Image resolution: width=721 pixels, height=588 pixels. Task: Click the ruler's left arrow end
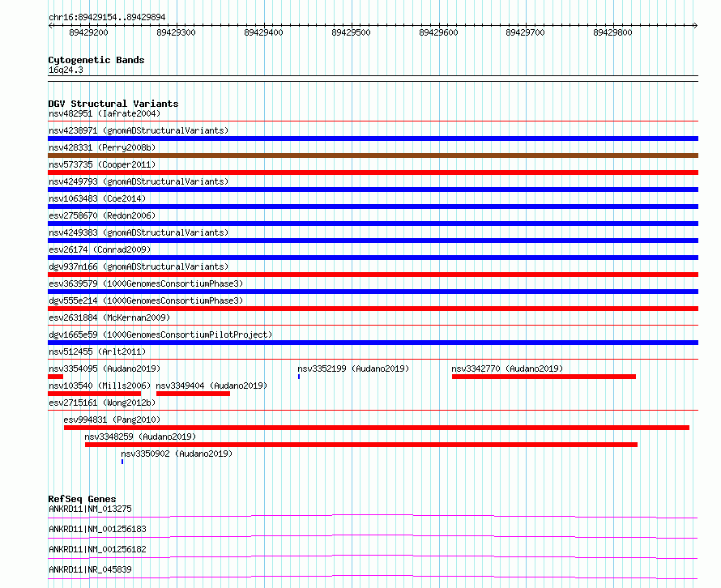[x=50, y=26]
